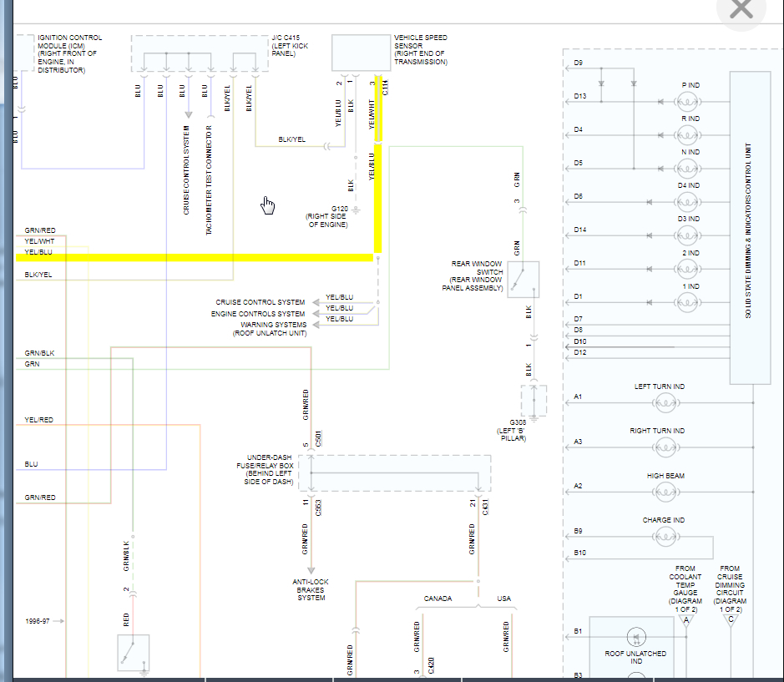Image resolution: width=784 pixels, height=682 pixels.
Task: Click the 'FROM COOLANT TEMP GAUGE' note
Action: coord(685,589)
